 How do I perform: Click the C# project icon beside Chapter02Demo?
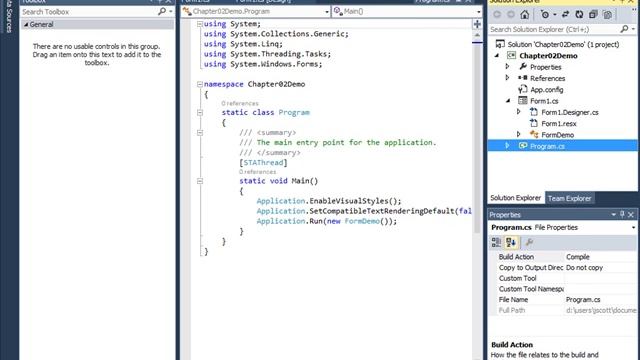pyautogui.click(x=511, y=56)
